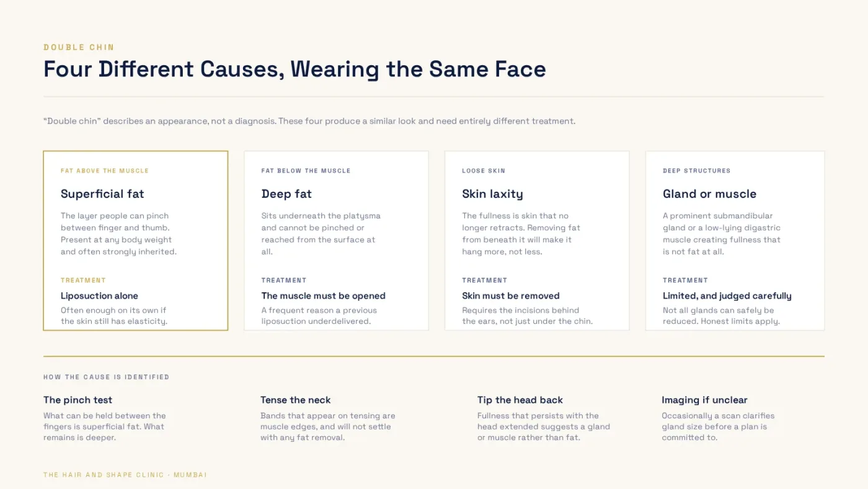Click the FAT BELOW THE MUSCLE label

click(x=306, y=171)
